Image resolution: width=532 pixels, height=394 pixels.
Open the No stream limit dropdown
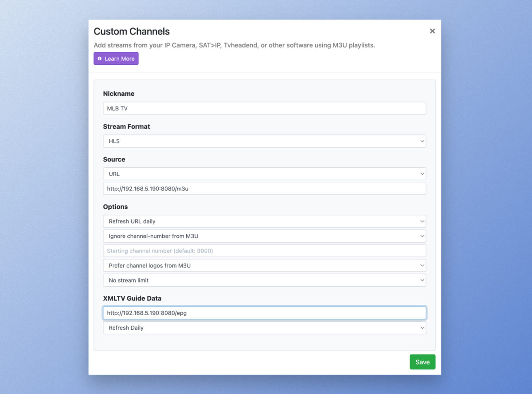coord(264,280)
